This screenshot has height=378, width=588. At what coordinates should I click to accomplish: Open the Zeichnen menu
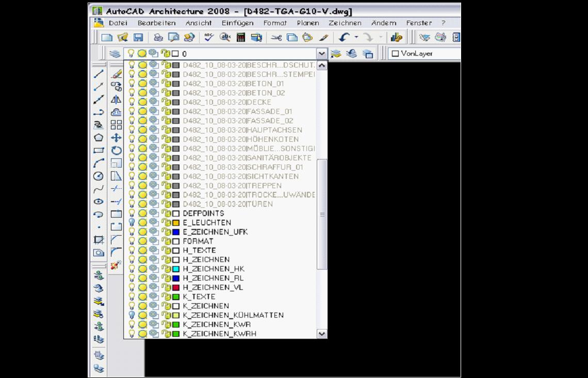[345, 23]
